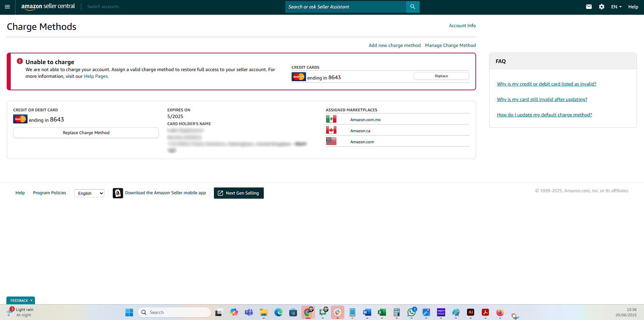The image size is (644, 320).
Task: Launch Copilot from the taskbar
Action: click(x=234, y=313)
